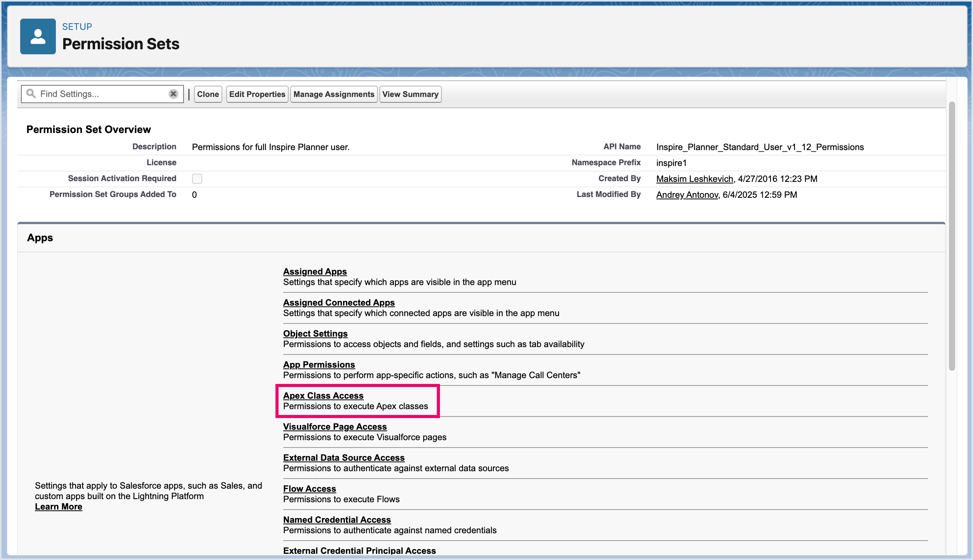
Task: Open the App Permissions link
Action: coord(319,365)
